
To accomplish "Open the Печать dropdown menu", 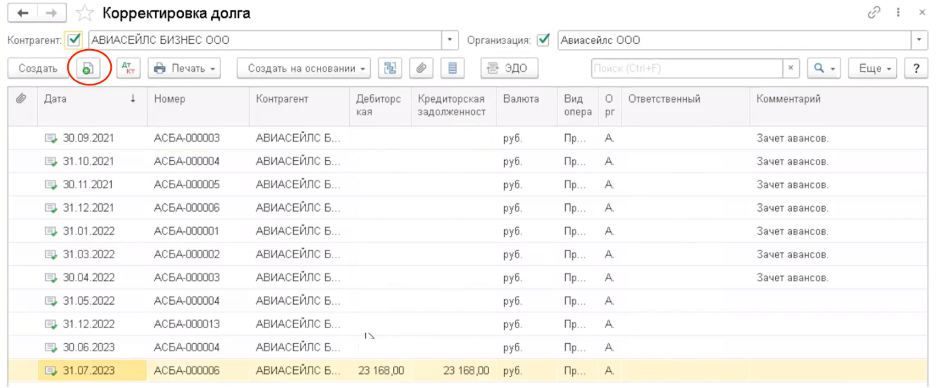I will tap(184, 69).
